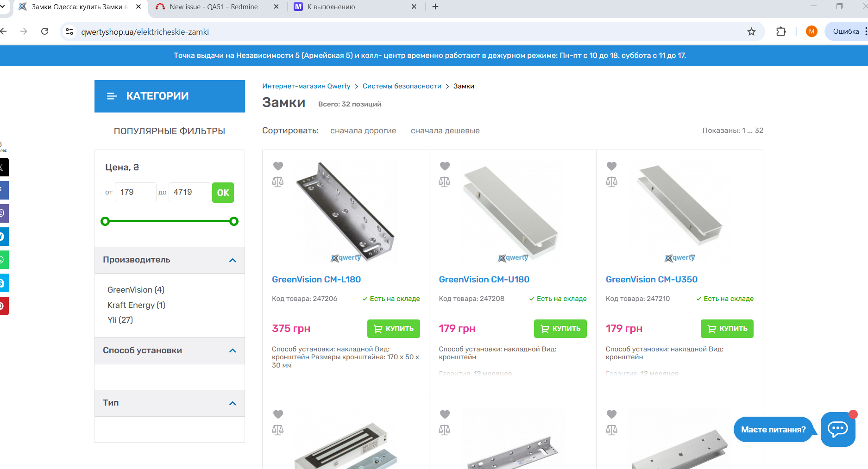The image size is (868, 469).
Task: Click the Маєте питання? chat prompt
Action: (773, 430)
